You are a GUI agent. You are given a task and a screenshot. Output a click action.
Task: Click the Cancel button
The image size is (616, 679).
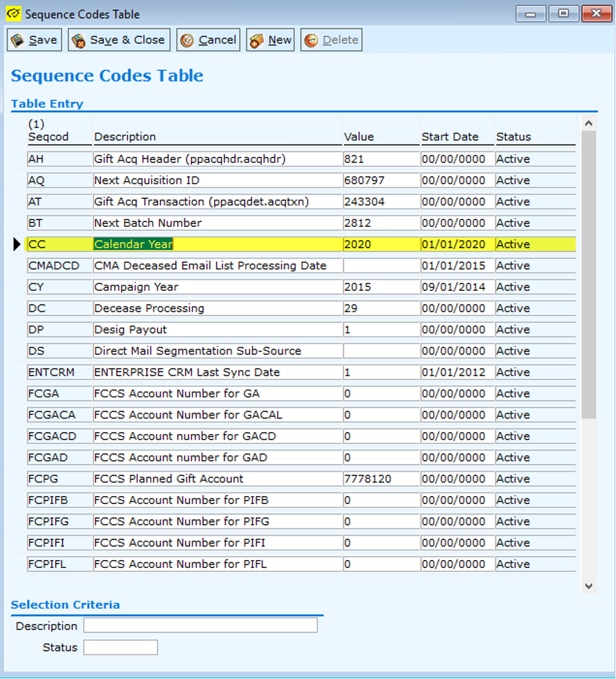tap(208, 40)
